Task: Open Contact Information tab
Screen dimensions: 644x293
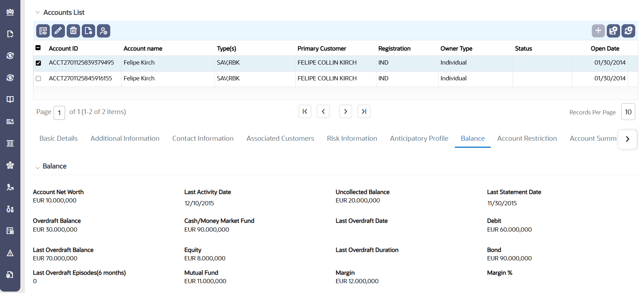Action: [203, 139]
